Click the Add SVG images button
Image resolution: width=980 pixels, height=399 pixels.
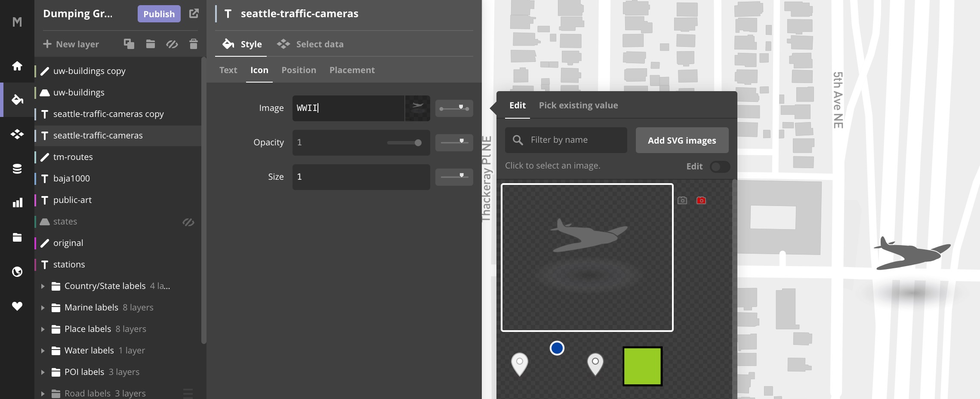tap(682, 140)
